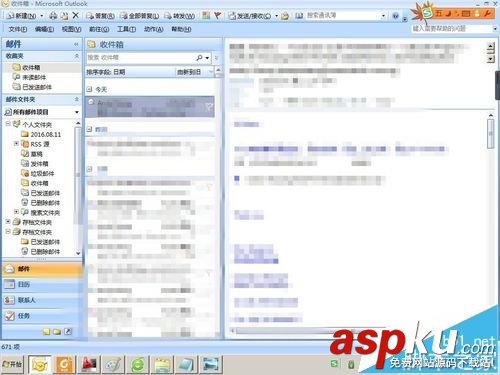This screenshot has width=500, height=375.
Task: Collapse the 个人文件夹 tree node
Action: [8, 124]
